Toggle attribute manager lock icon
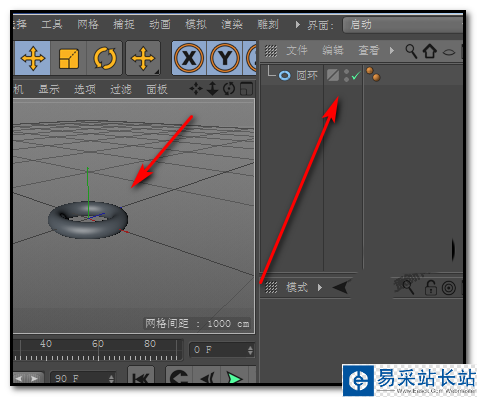The image size is (477, 397). 431,288
